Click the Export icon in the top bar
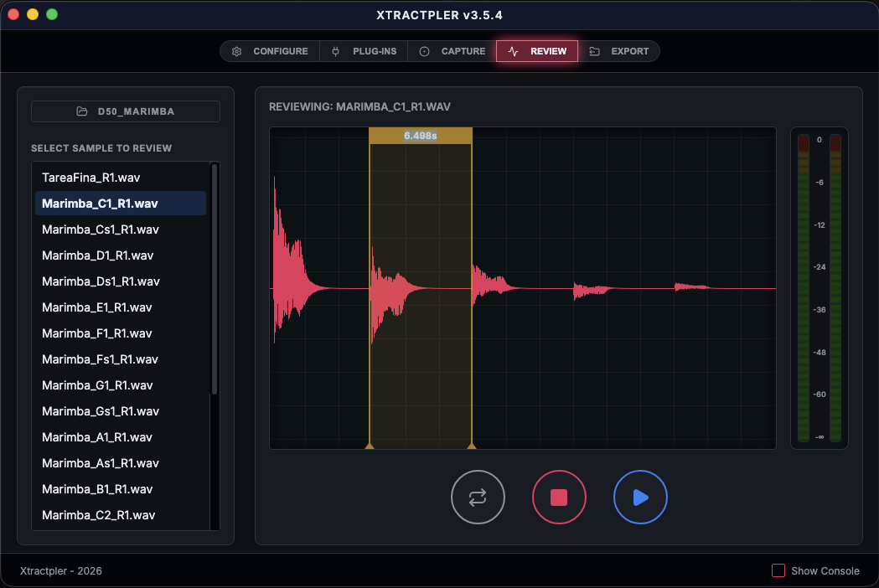The width and height of the screenshot is (879, 588). click(594, 51)
